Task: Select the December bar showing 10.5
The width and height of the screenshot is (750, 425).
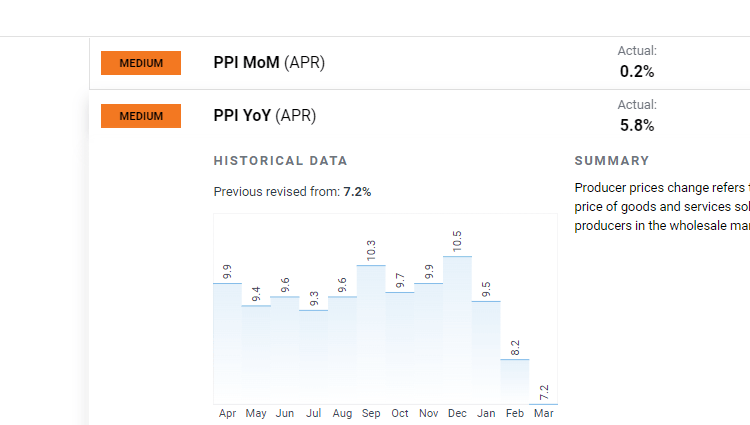Action: point(458,330)
